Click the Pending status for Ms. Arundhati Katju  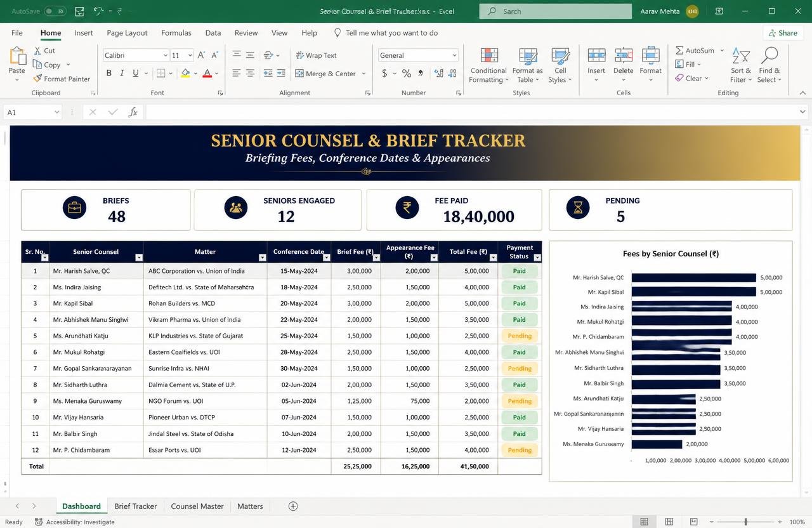[520, 336]
